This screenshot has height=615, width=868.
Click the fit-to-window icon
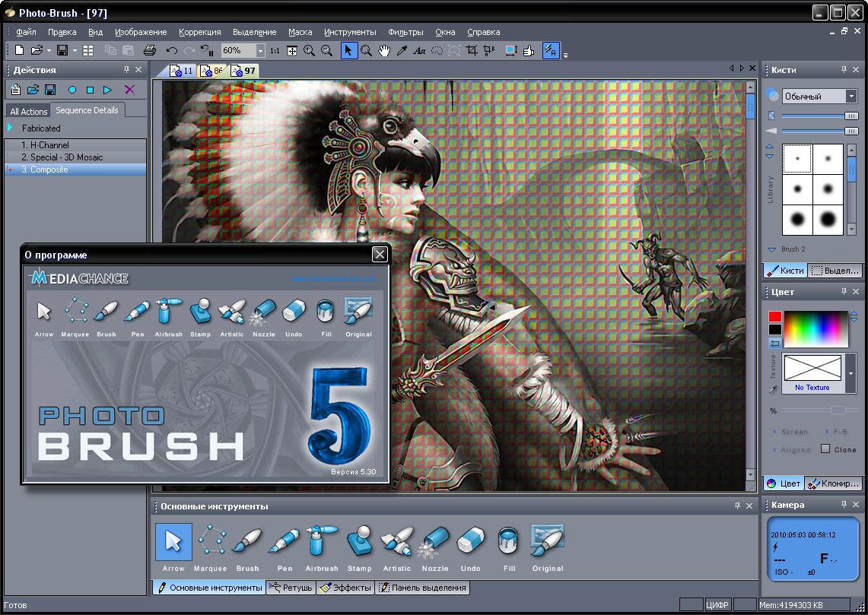tap(291, 50)
